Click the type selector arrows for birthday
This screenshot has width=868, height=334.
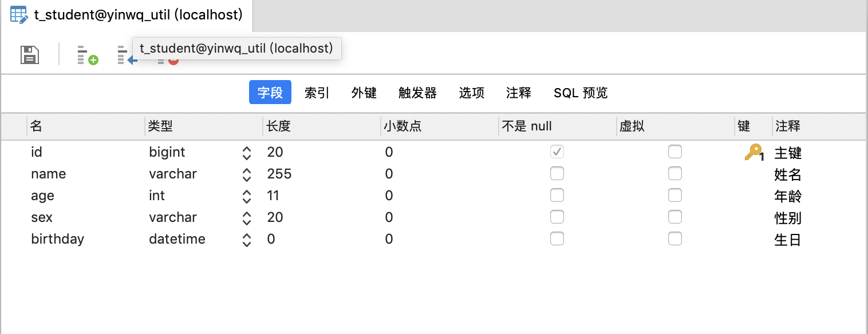(x=246, y=239)
